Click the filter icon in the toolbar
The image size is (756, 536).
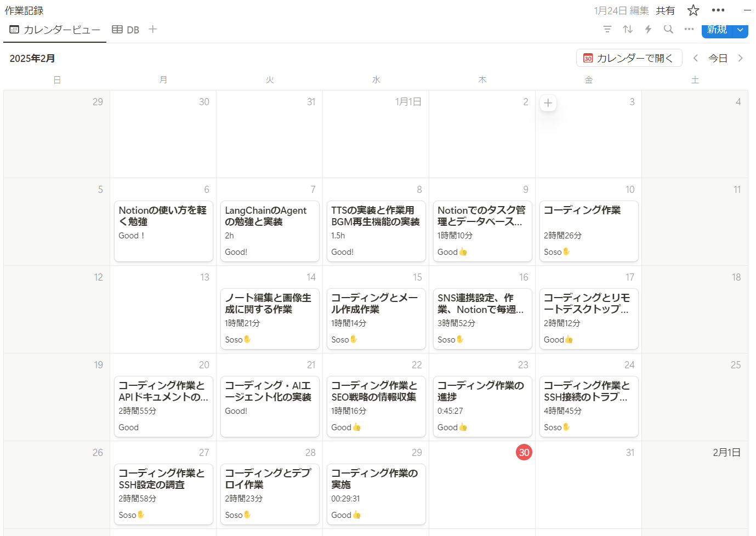(x=607, y=29)
